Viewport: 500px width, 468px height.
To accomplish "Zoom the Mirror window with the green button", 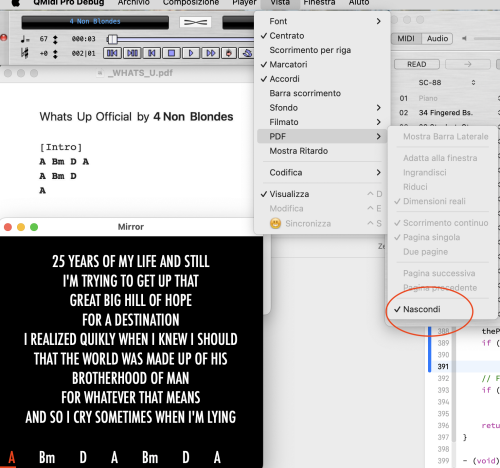I will (34, 227).
